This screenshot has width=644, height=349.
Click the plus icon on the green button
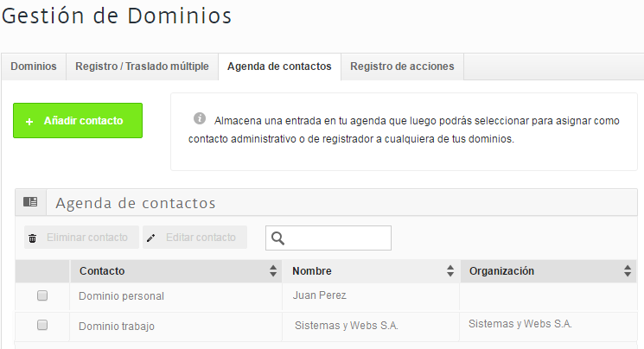(29, 122)
